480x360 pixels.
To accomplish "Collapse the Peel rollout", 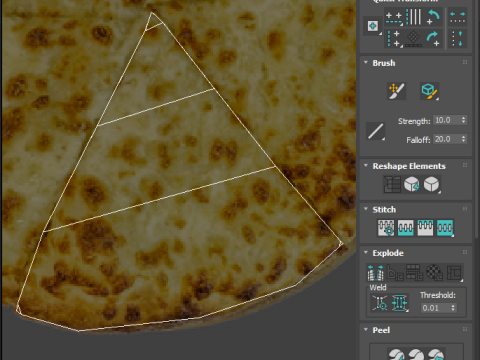I will (x=366, y=329).
